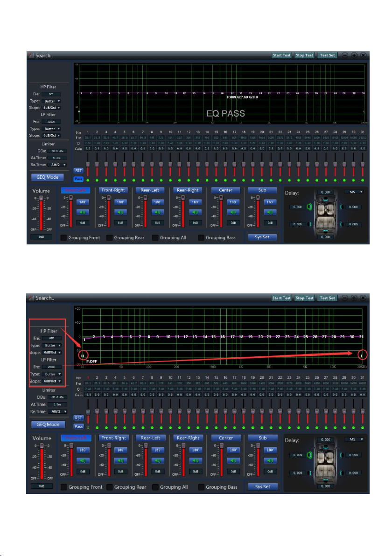Click master Volume slider handle in top window
This screenshot has height=556, width=392.
[41, 198]
